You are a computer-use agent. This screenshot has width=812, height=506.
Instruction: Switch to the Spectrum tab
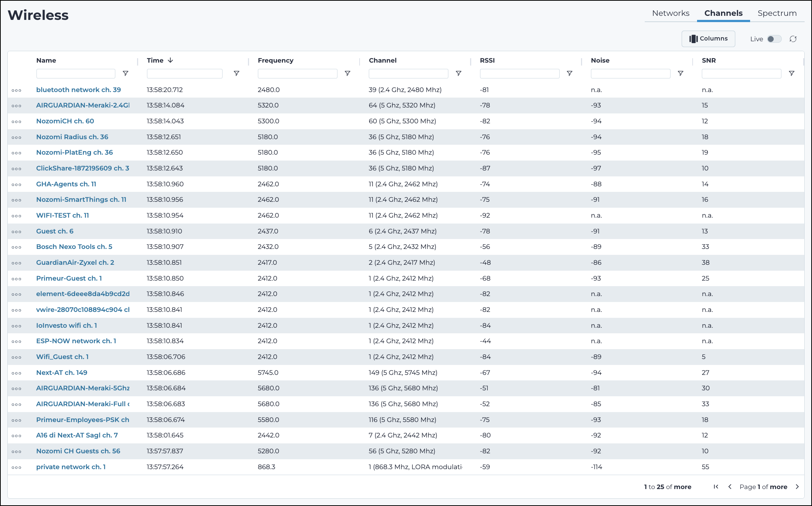[x=777, y=13]
